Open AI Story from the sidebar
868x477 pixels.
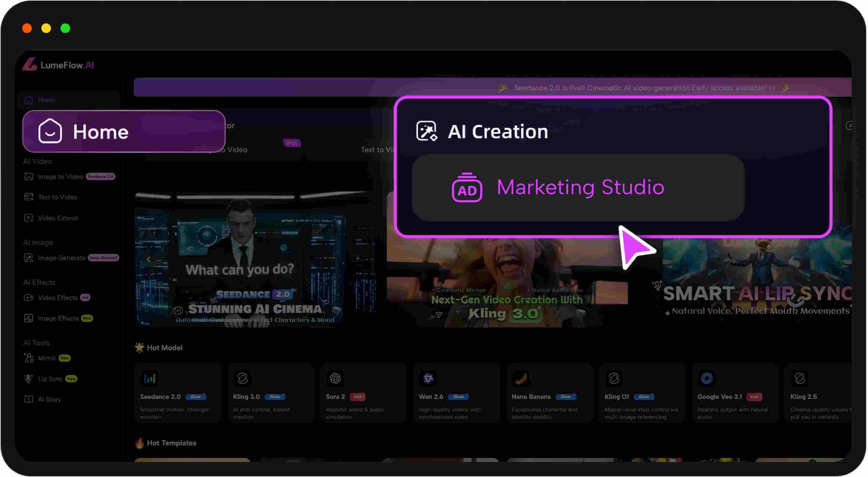(x=42, y=400)
